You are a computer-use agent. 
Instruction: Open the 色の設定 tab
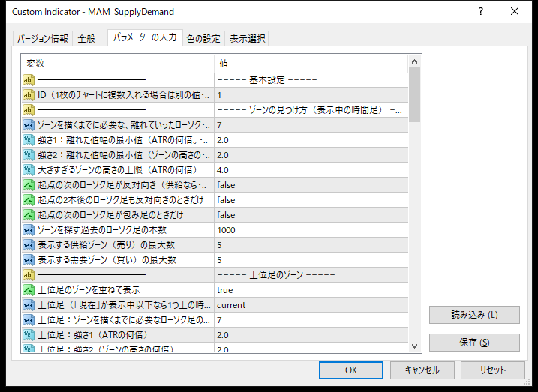tap(203, 39)
